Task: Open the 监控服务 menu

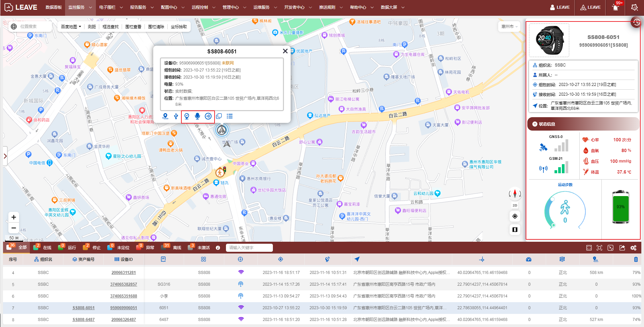Action: tap(80, 7)
